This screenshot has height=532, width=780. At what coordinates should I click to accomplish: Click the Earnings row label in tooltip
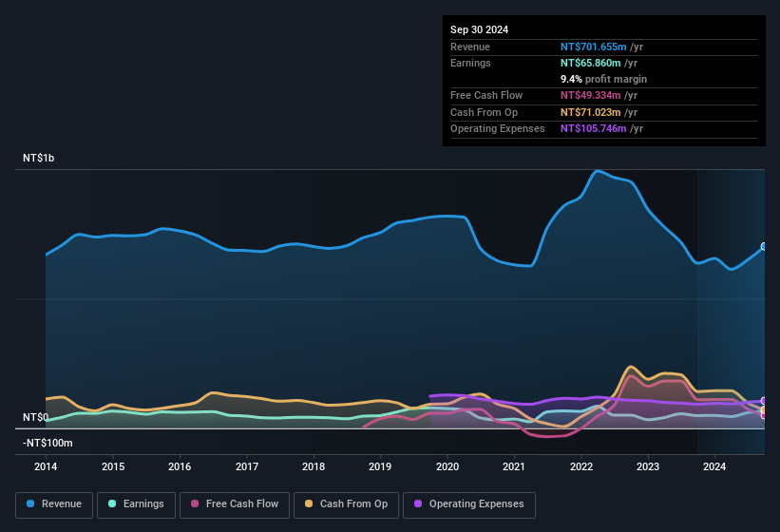click(470, 63)
